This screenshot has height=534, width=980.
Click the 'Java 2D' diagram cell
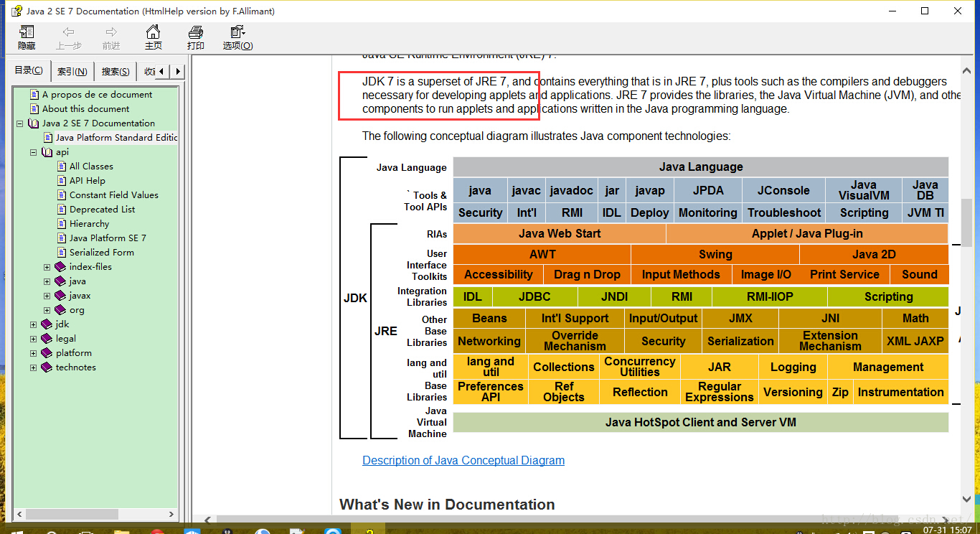pos(874,254)
